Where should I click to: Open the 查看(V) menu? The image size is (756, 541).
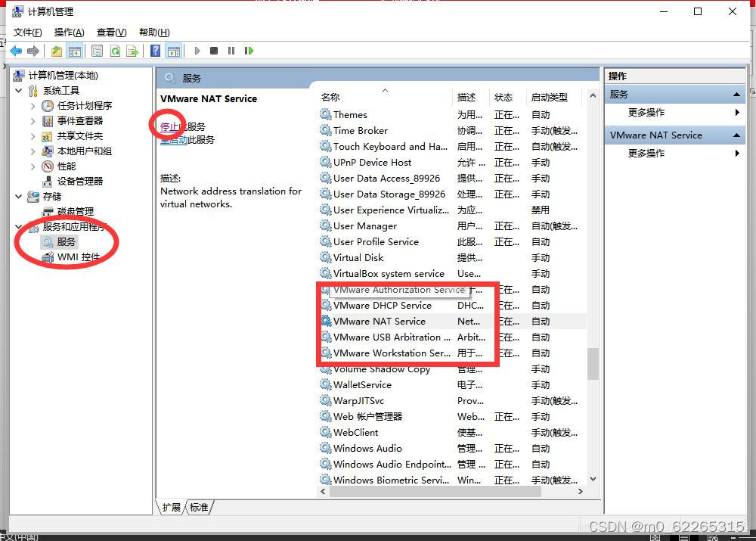(x=111, y=33)
